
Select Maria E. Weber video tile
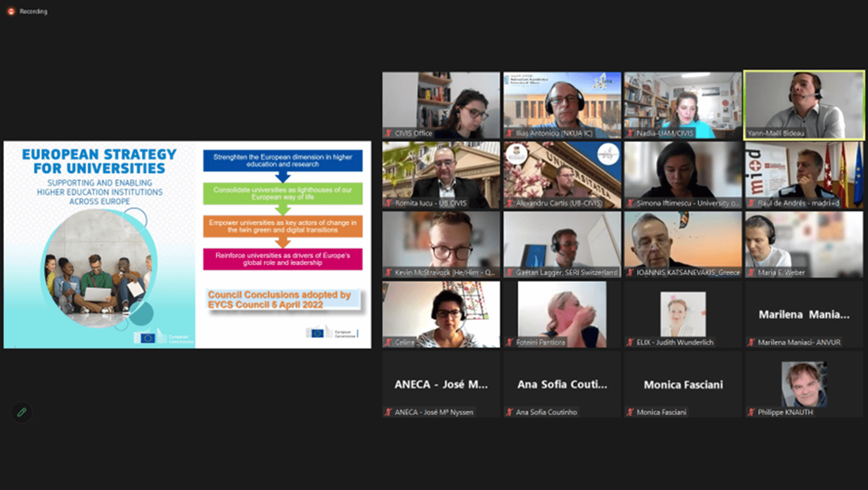coord(804,244)
